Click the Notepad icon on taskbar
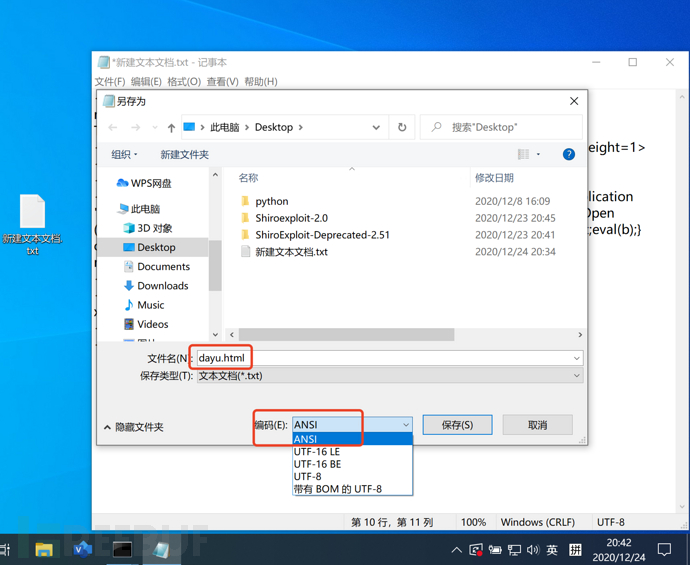Screen dimensions: 690x565 [x=161, y=550]
